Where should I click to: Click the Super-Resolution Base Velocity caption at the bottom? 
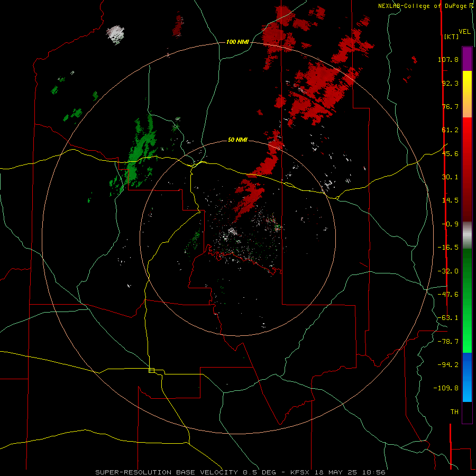[241, 472]
